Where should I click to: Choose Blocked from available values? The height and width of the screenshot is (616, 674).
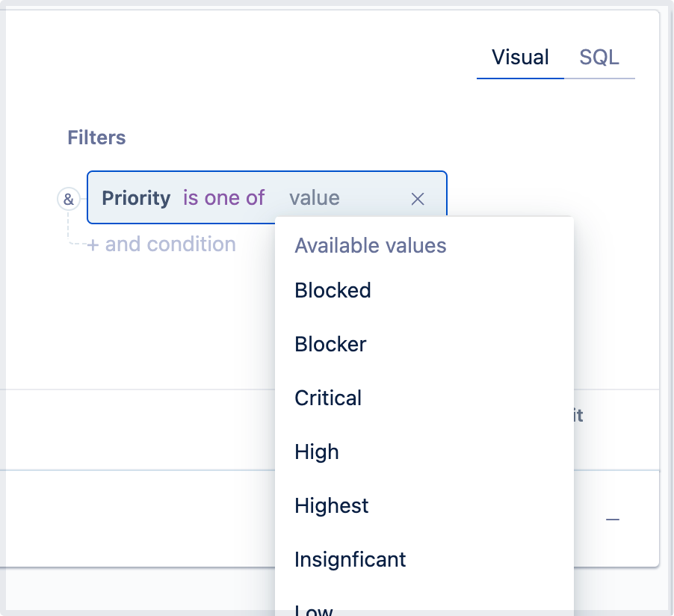tap(333, 290)
